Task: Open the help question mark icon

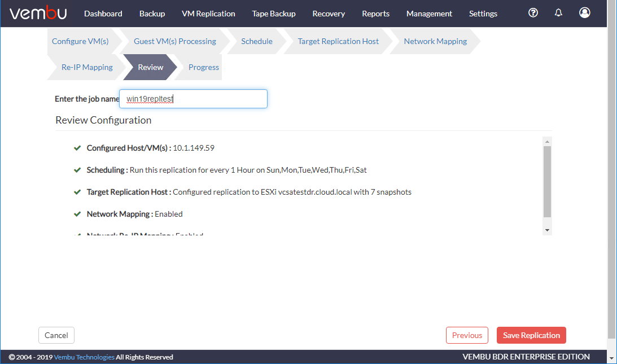Action: pos(533,13)
